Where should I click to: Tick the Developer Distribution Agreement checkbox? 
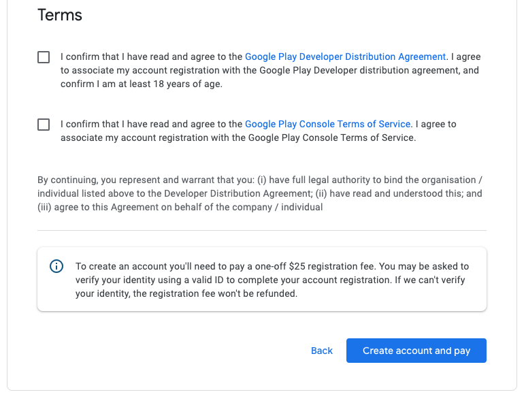(44, 57)
